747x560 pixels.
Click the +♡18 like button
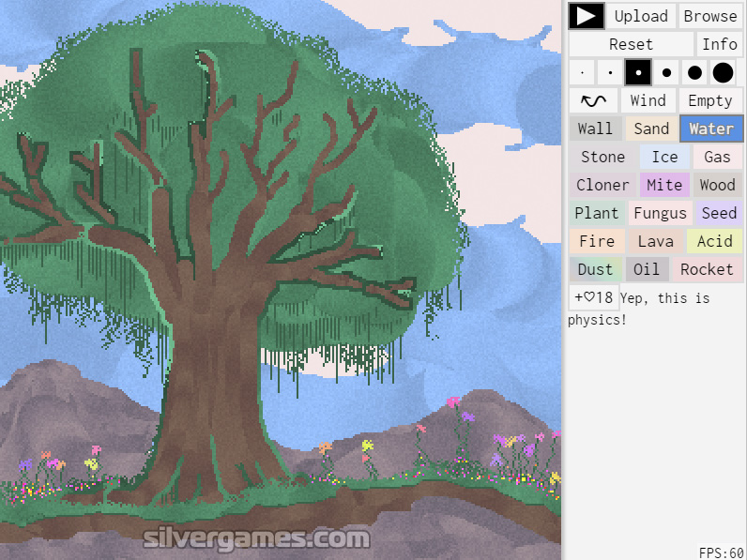[x=593, y=297]
